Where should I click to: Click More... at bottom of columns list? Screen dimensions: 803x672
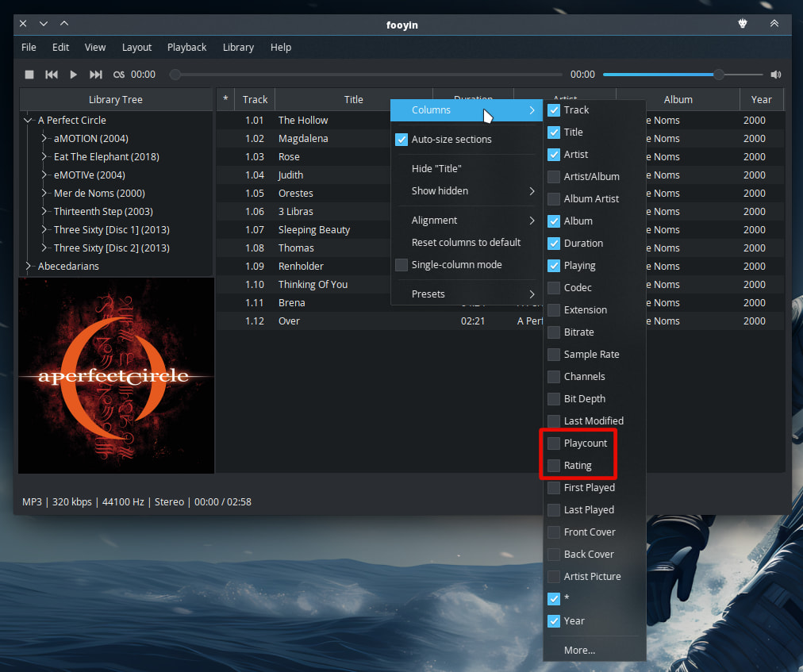(579, 651)
